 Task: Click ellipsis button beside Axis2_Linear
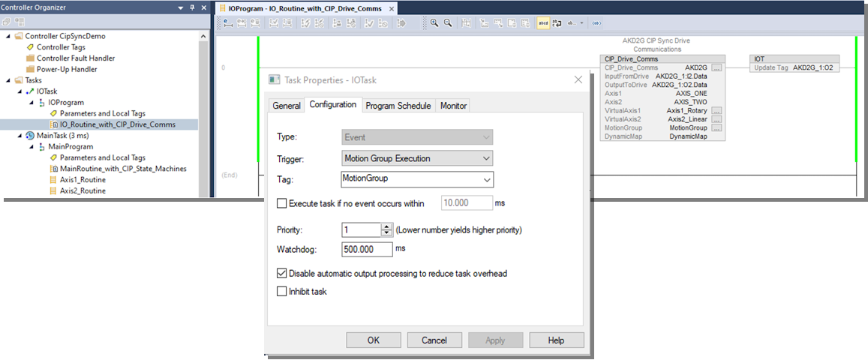click(x=717, y=119)
